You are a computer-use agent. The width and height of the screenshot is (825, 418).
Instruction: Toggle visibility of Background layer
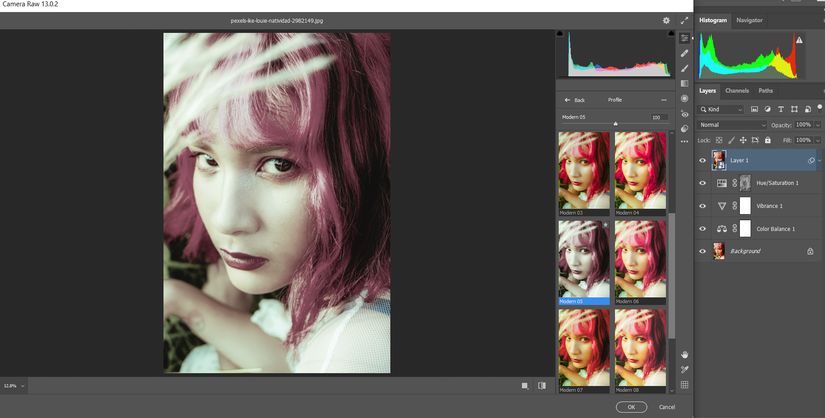[x=702, y=252]
